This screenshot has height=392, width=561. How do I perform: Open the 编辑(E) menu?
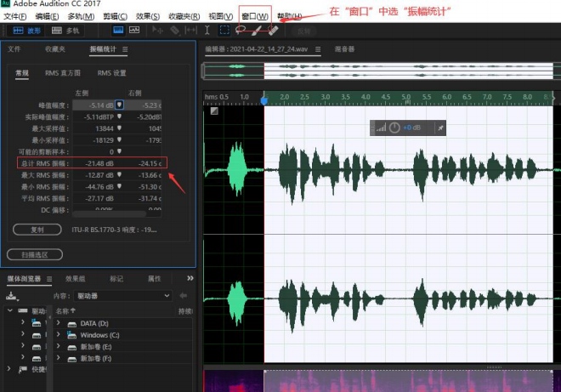point(47,16)
